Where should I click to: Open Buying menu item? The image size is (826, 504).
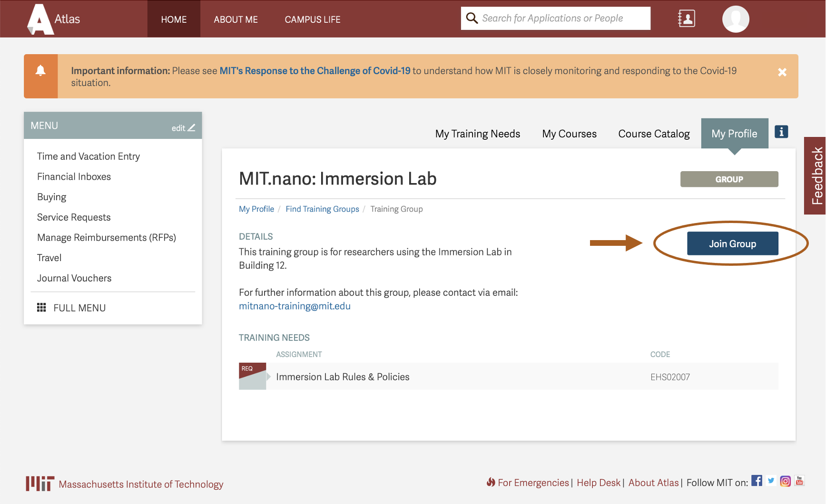click(x=51, y=197)
